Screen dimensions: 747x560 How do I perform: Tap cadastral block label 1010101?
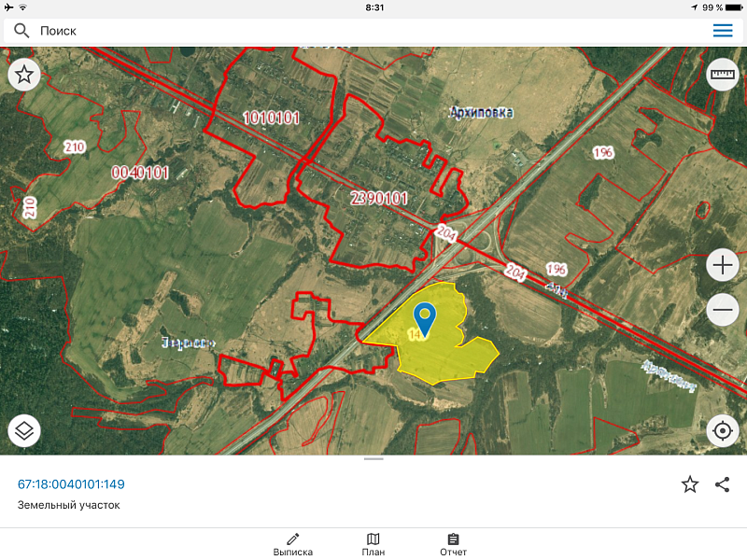271,118
